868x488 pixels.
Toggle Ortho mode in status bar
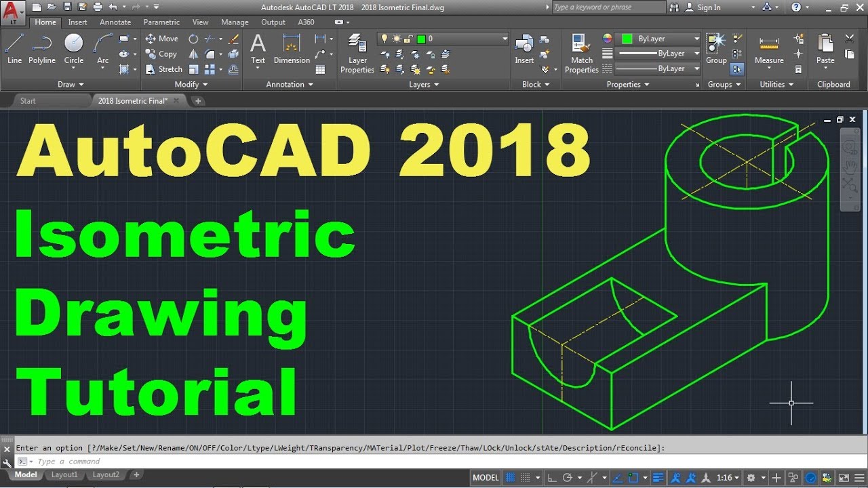pyautogui.click(x=551, y=477)
